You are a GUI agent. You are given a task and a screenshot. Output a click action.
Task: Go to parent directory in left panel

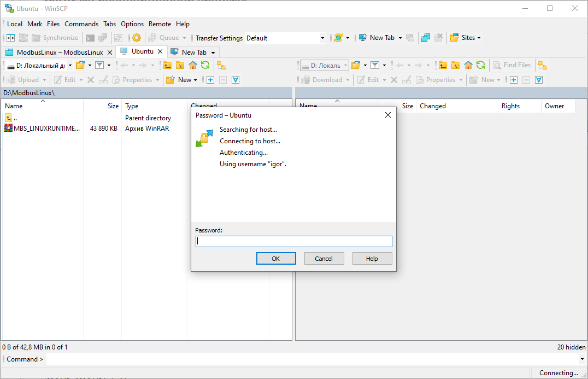pyautogui.click(x=168, y=65)
